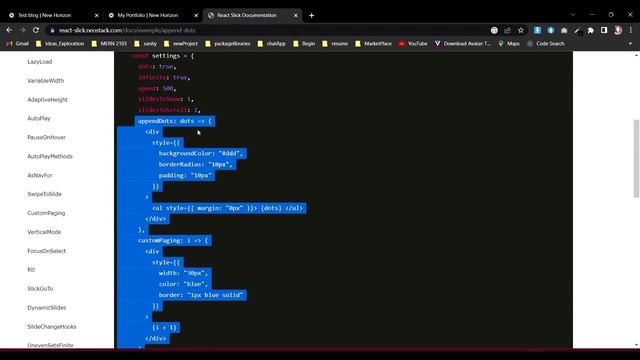640x360 pixels.
Task: Open the tab search dropdown arrow
Action: tap(573, 15)
